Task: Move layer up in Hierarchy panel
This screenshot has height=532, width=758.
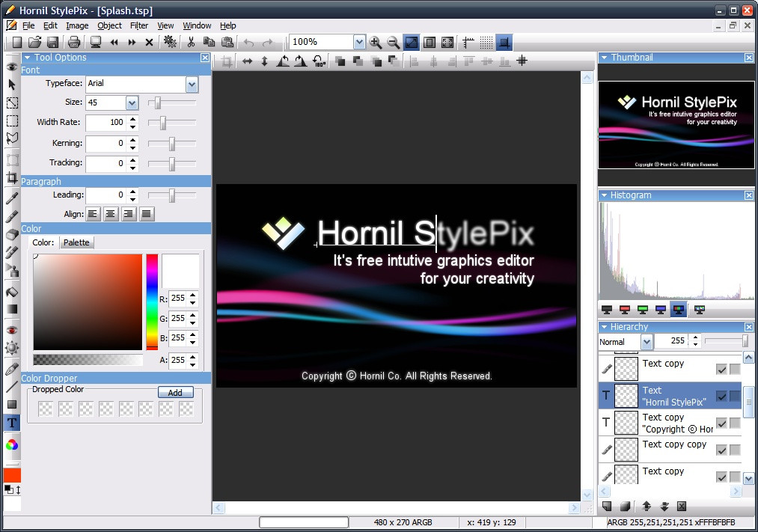Action: click(647, 506)
